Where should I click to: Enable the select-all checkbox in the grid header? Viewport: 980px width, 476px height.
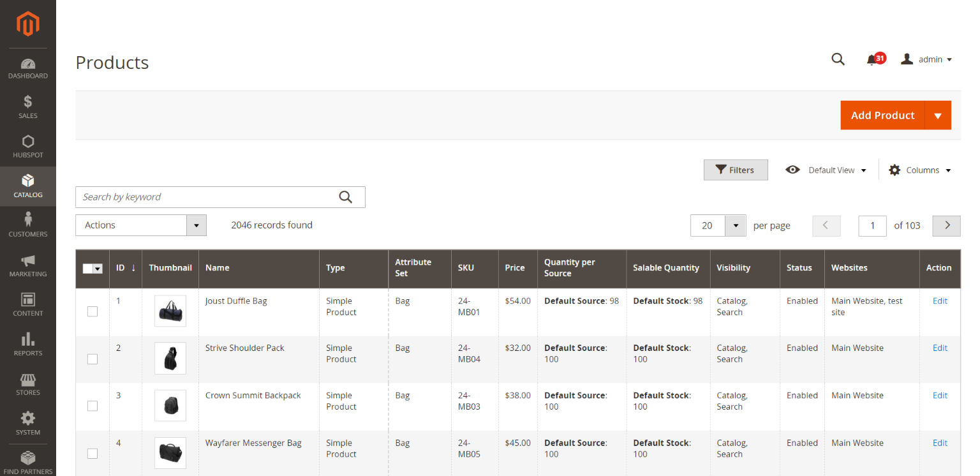click(x=89, y=269)
